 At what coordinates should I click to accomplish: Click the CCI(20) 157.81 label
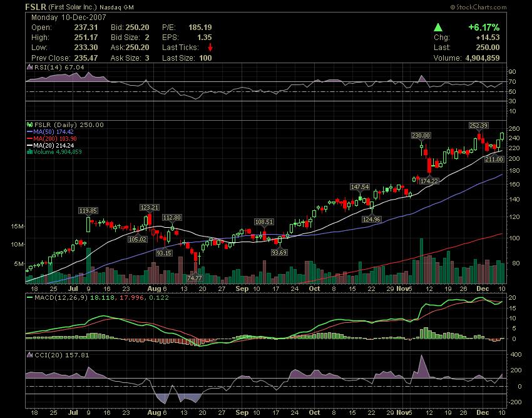coord(62,355)
